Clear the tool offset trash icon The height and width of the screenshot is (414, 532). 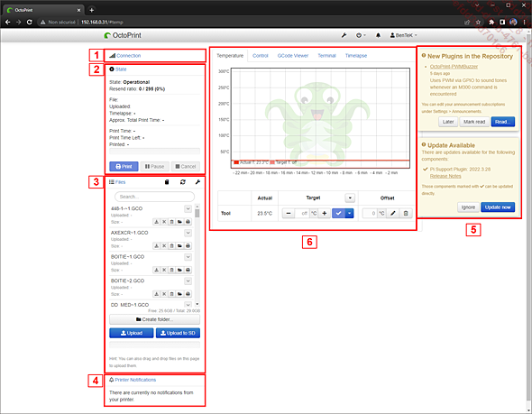click(406, 214)
